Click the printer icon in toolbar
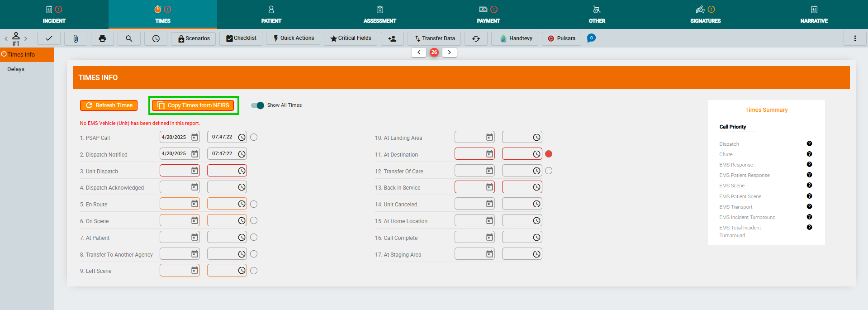Image resolution: width=868 pixels, height=310 pixels. [102, 39]
